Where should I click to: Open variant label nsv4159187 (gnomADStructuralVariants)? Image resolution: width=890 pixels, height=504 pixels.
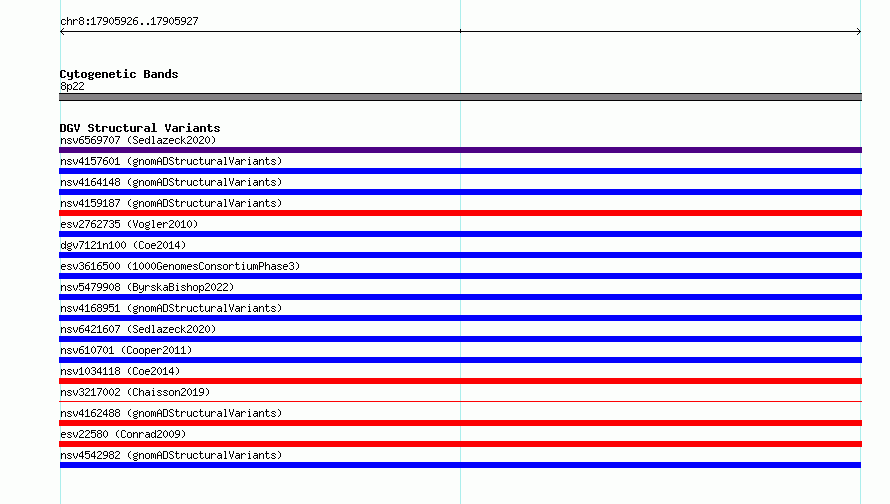point(171,203)
